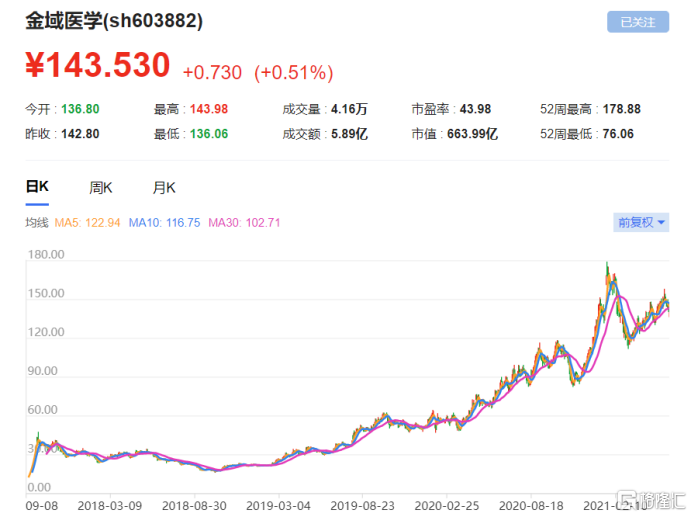Click the 52周最低 value 76.06

(618, 134)
